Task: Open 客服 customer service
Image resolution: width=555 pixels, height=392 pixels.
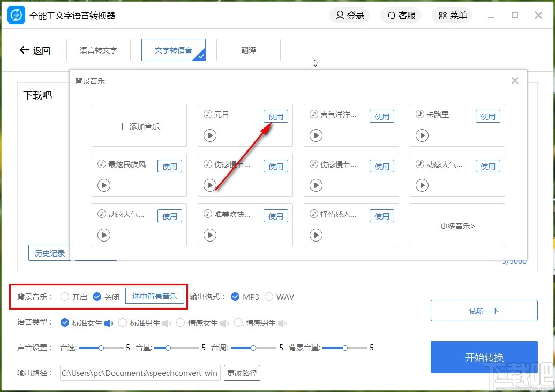Action: coord(401,15)
